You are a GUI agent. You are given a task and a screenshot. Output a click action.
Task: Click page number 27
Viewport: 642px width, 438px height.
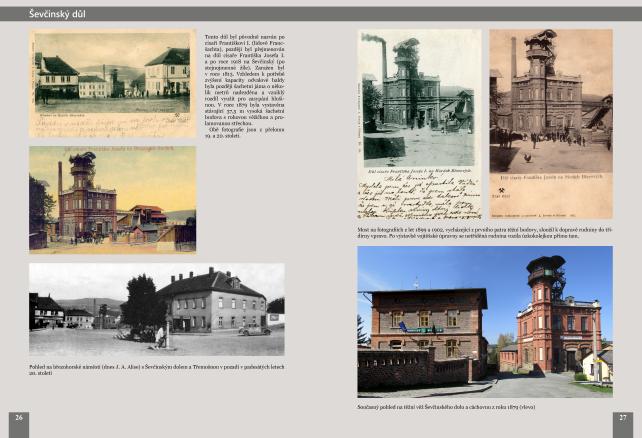(622, 417)
